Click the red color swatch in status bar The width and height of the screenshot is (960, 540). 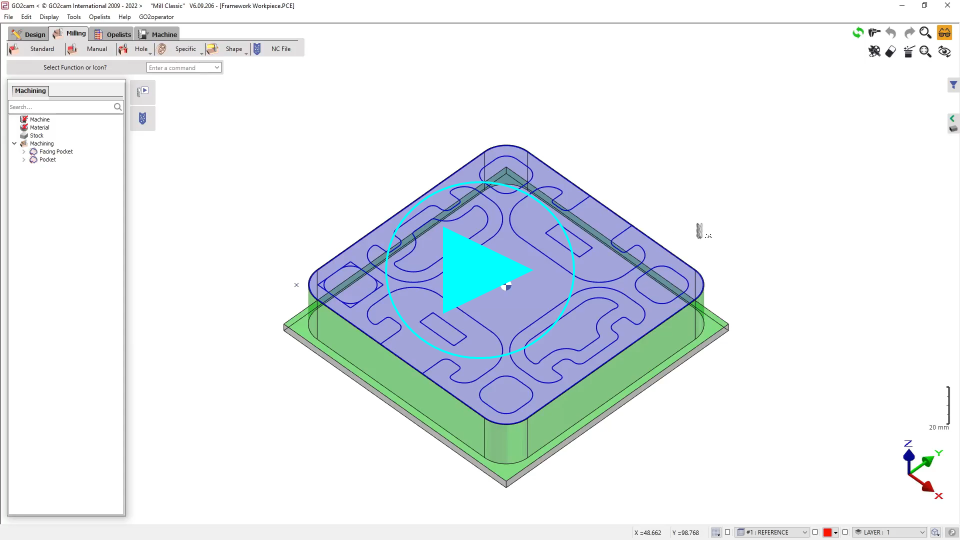click(829, 532)
